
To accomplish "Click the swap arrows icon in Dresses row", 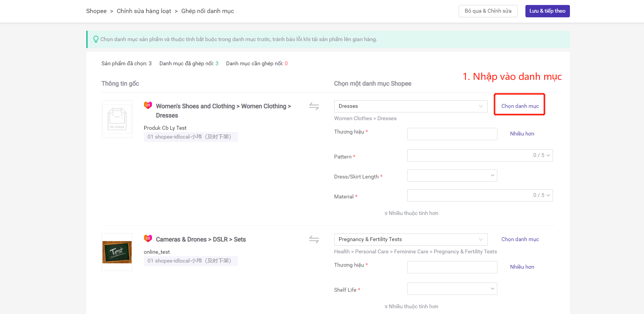I will (x=314, y=106).
